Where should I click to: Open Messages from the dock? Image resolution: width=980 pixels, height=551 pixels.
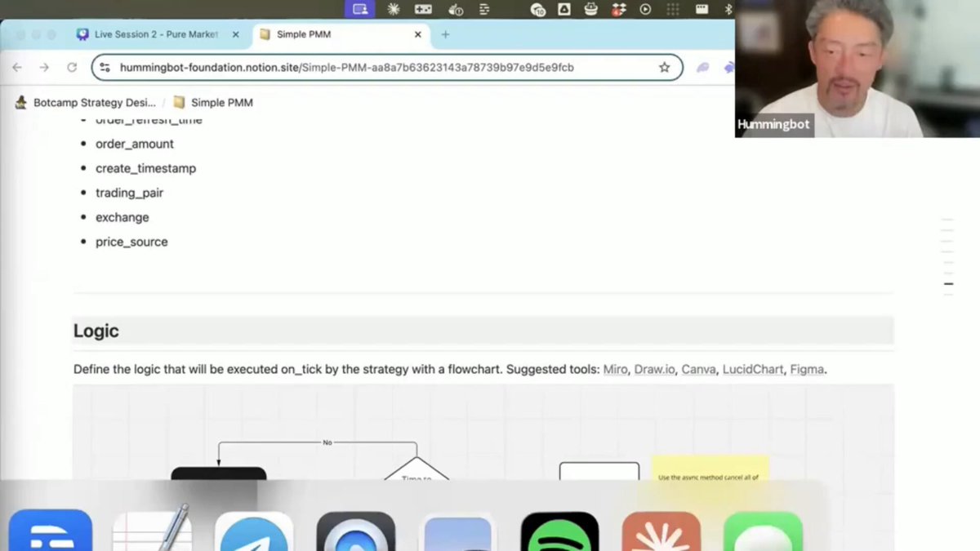click(x=763, y=531)
